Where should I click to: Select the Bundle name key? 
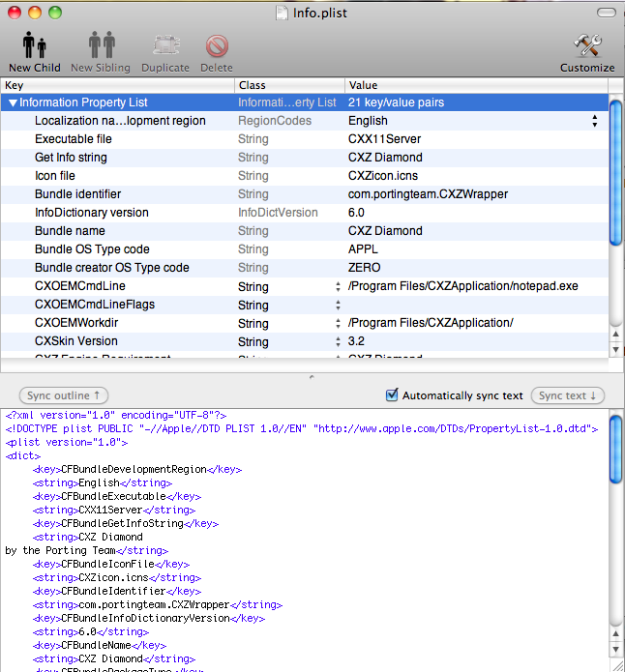coord(70,231)
